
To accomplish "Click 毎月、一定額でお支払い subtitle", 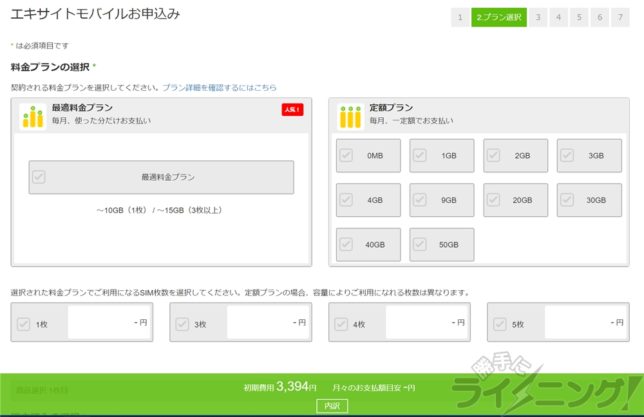I will 412,121.
